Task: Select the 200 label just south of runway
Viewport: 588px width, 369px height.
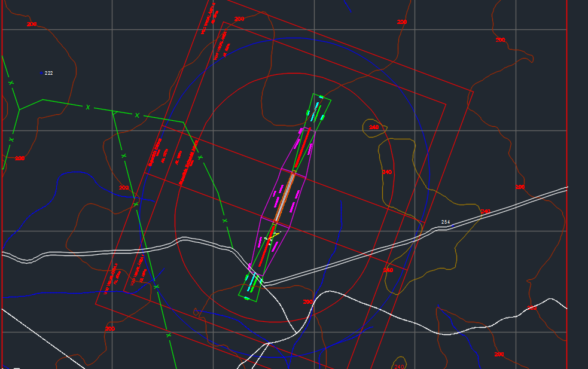Action: tap(308, 302)
